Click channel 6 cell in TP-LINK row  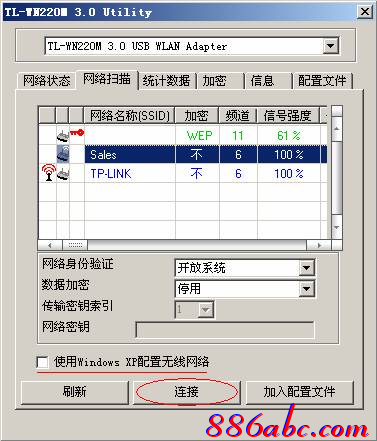[x=238, y=174]
